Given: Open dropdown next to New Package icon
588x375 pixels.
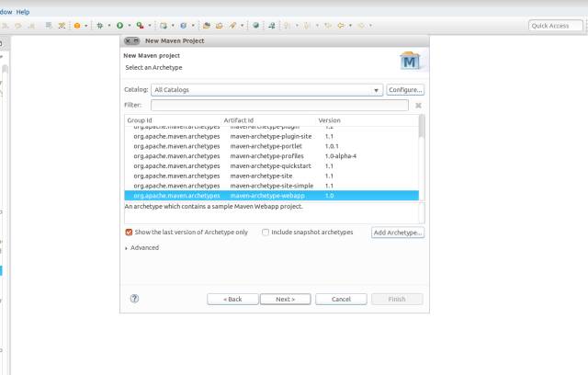Looking at the screenshot, I should [x=173, y=26].
